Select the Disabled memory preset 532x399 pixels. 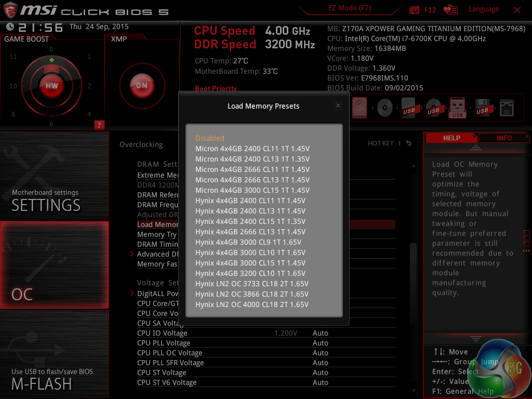coord(210,138)
